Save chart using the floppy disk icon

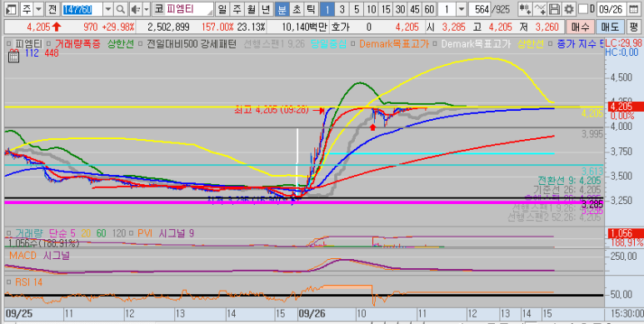pyautogui.click(x=555, y=9)
